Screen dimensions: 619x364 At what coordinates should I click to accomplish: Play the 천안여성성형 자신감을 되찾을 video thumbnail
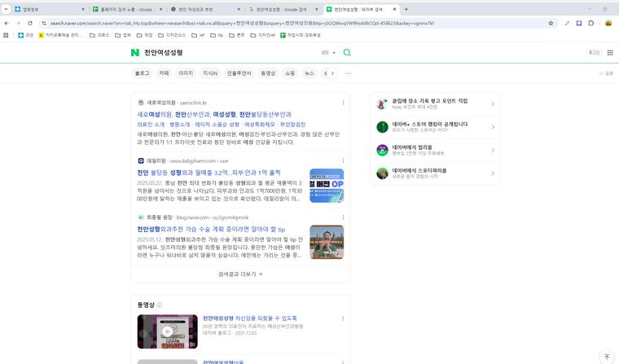168,331
